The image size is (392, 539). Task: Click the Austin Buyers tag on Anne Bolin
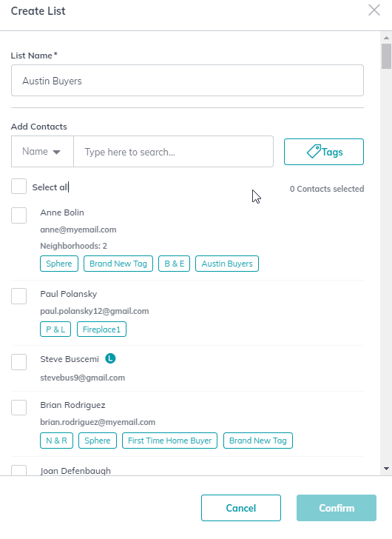coord(227,264)
